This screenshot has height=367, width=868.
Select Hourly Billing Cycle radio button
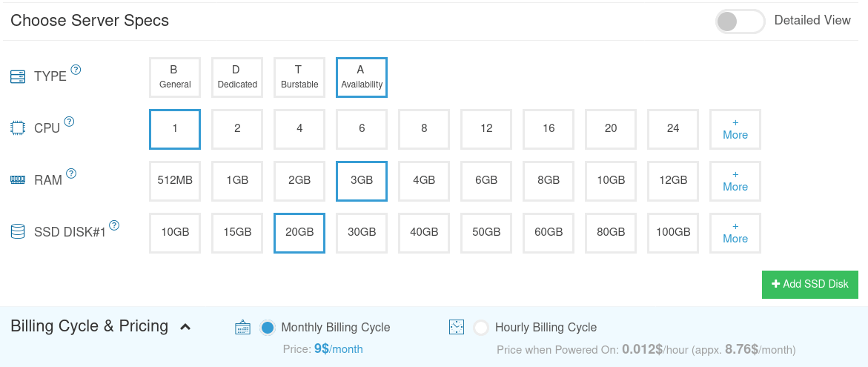pyautogui.click(x=481, y=327)
